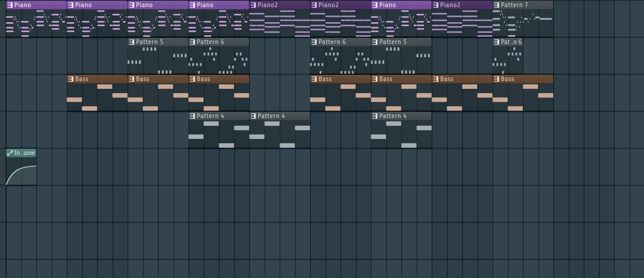Select the second Pattern 4 clip title

click(x=271, y=116)
